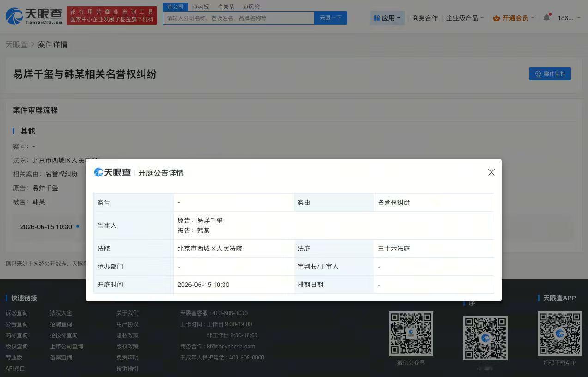Screen dimensions: 588x377
Task: Click the Tianyancha logo in header
Action: click(x=34, y=16)
